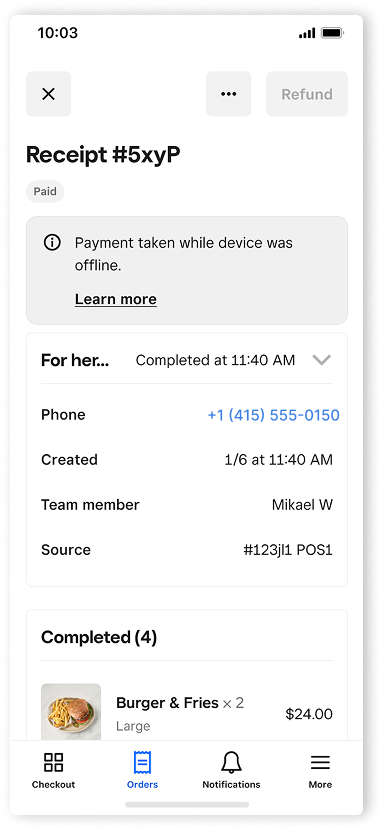This screenshot has height=830, width=383.
Task: Select the 'Large' item variation text
Action: 133,726
